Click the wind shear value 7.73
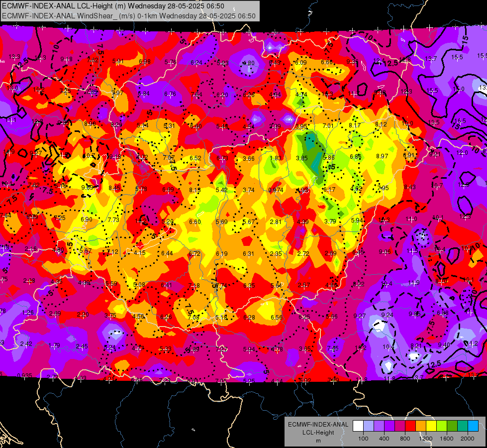 113,220
